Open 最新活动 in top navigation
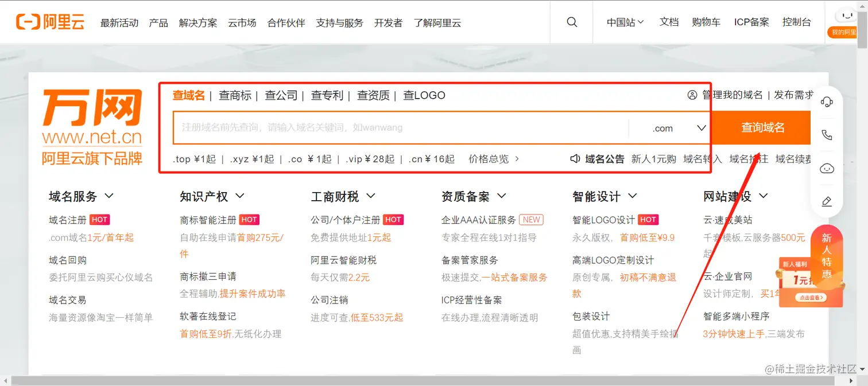The image size is (868, 386). 119,23
